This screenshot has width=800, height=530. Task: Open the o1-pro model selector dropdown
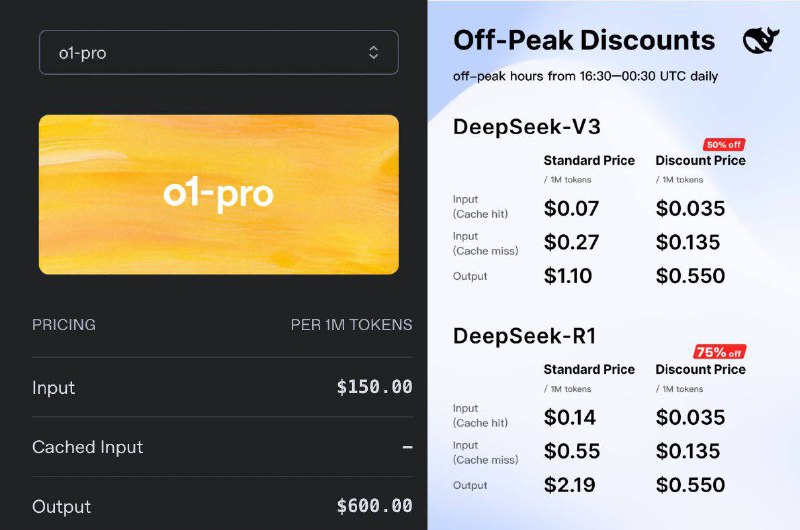(x=218, y=53)
